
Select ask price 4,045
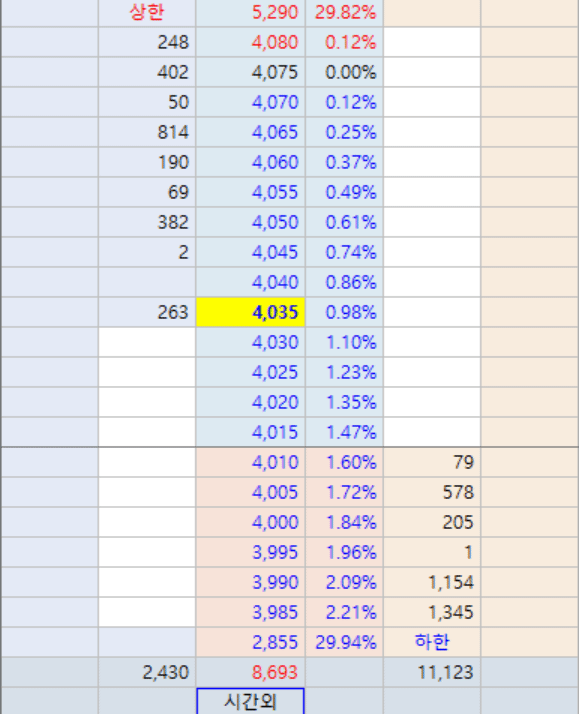click(x=275, y=252)
